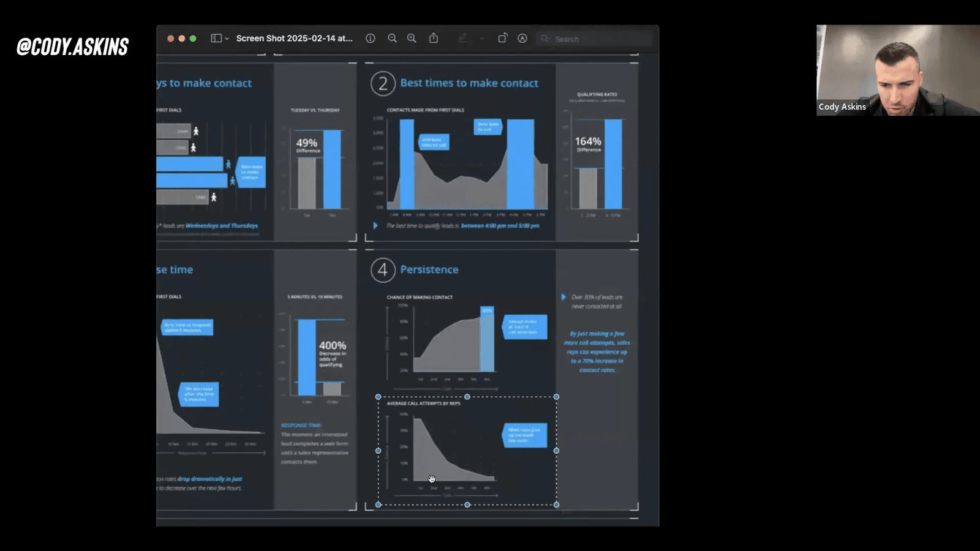980x551 pixels.
Task: Click the zoom in magnifier
Action: coord(412,39)
